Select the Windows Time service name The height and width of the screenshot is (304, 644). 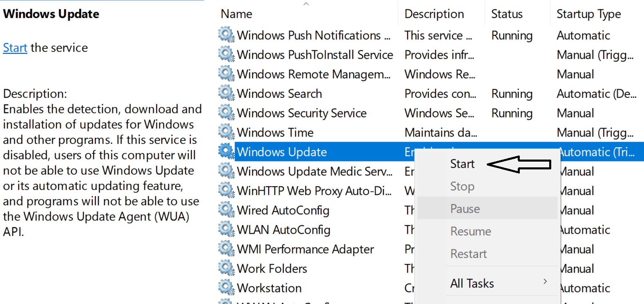point(275,133)
